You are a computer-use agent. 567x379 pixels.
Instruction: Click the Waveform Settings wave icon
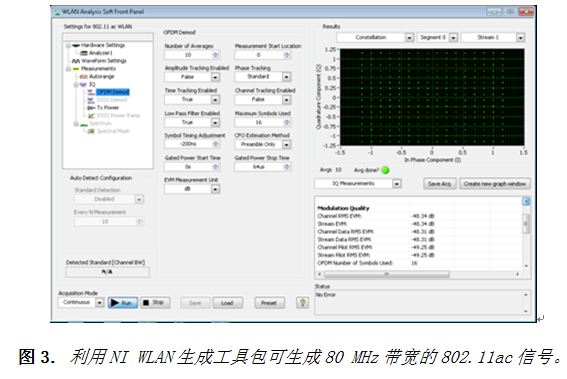[76, 61]
